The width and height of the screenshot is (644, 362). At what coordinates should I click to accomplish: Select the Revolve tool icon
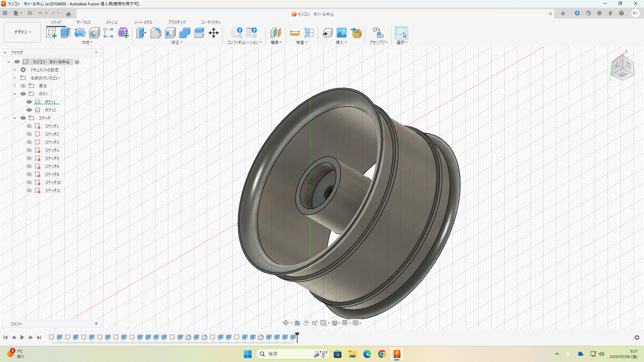tap(80, 33)
